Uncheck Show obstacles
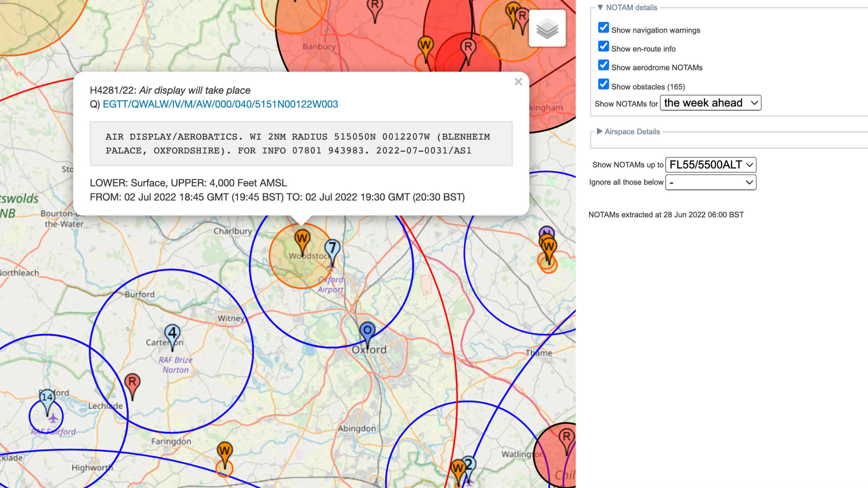Screen dimensions: 868x488 pyautogui.click(x=603, y=84)
